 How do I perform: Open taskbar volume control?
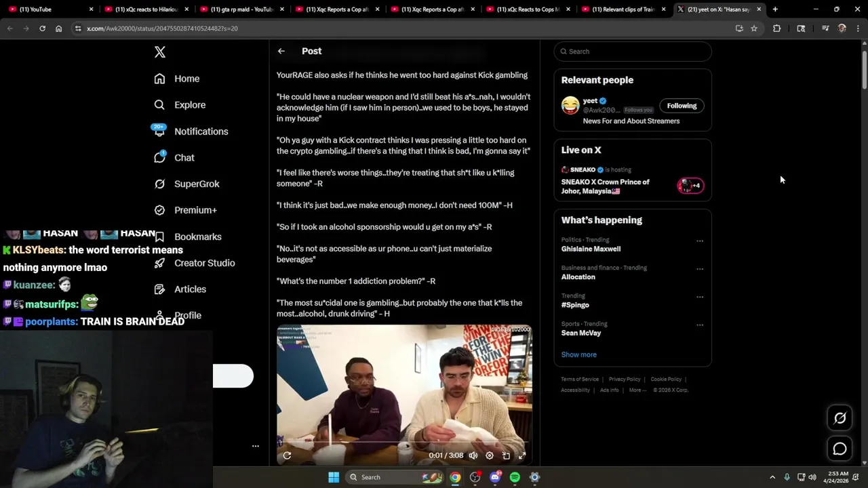(x=812, y=477)
